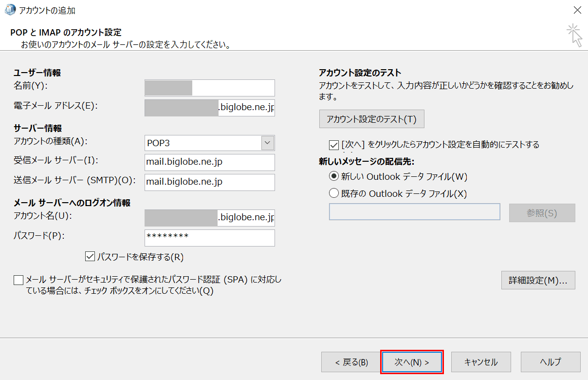
Task: Toggle auto-test account settings on 次へ checkbox
Action: (333, 145)
